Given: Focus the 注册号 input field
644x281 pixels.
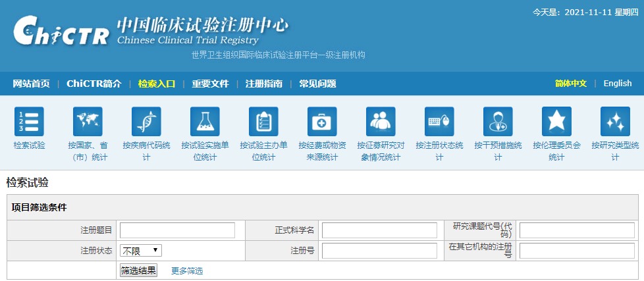Looking at the screenshot, I should pos(379,251).
